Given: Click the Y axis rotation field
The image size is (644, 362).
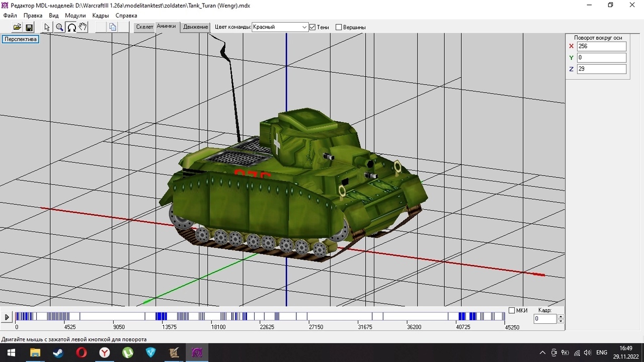Looking at the screenshot, I should point(601,58).
